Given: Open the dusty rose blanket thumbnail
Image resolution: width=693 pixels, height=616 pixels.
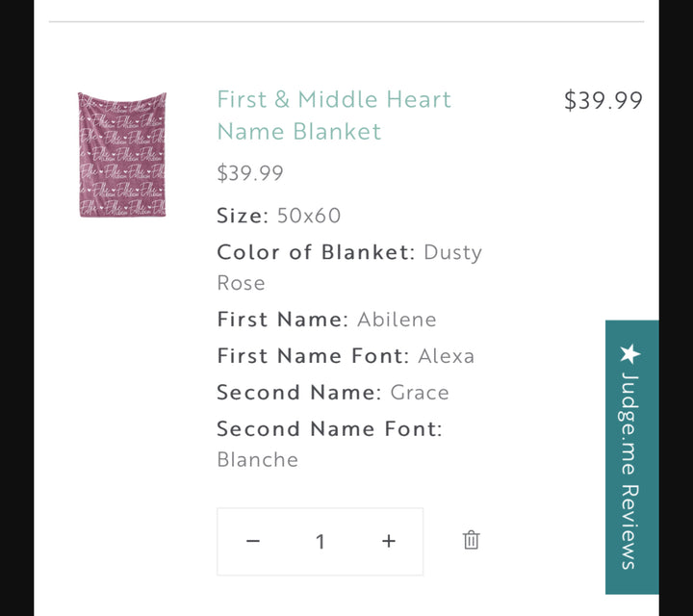Looking at the screenshot, I should (x=122, y=155).
